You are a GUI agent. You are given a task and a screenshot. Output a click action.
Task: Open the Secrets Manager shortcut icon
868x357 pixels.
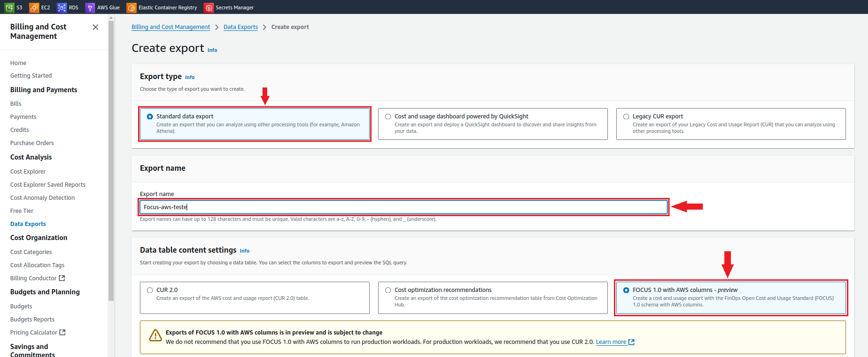[209, 7]
